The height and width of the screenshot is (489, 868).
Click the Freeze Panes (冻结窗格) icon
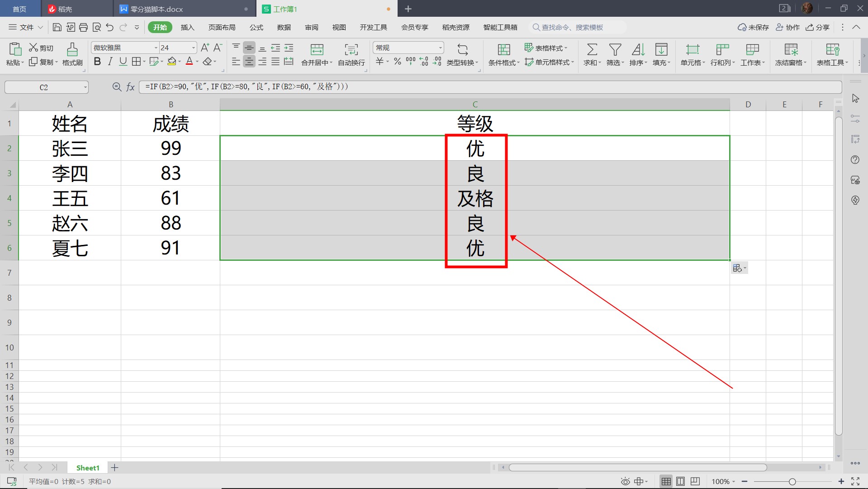click(791, 49)
